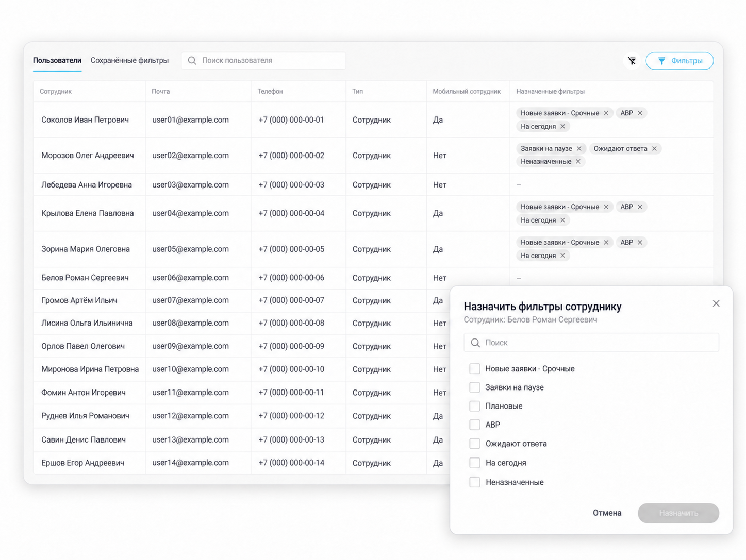Click the Отмена button

coord(607,513)
